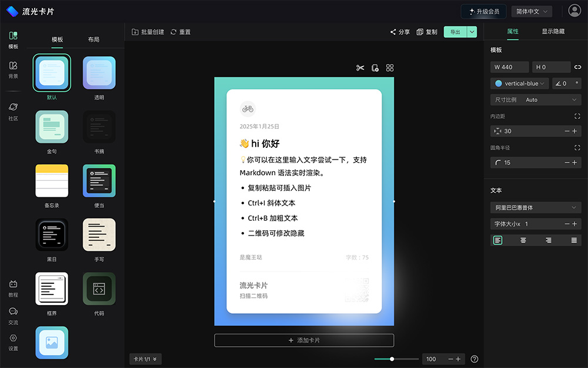Click the scissors screenshot icon above the card

click(360, 68)
